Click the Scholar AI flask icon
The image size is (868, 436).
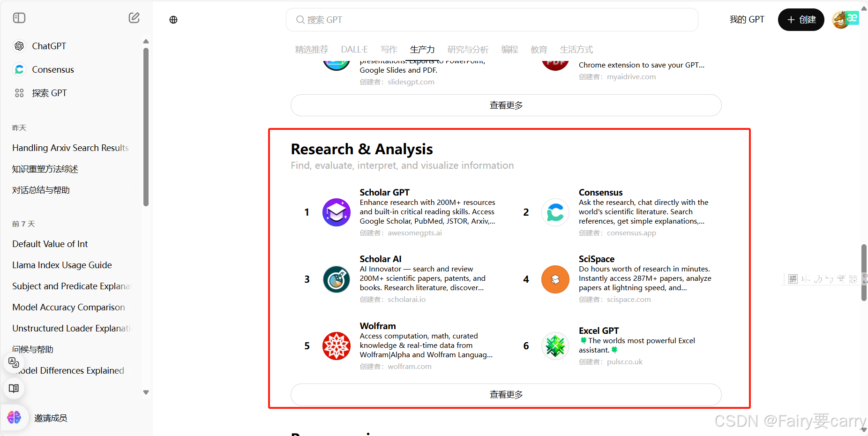point(337,279)
